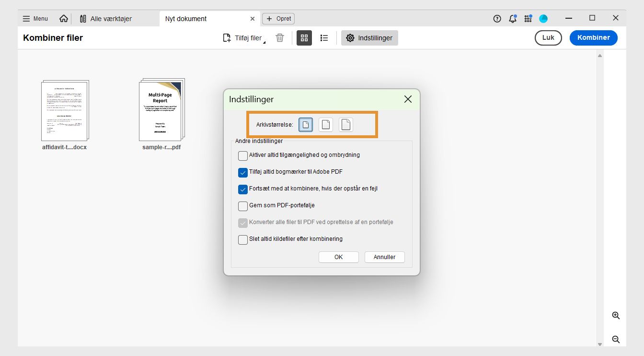Switch to list view
The image size is (644, 356).
(324, 38)
